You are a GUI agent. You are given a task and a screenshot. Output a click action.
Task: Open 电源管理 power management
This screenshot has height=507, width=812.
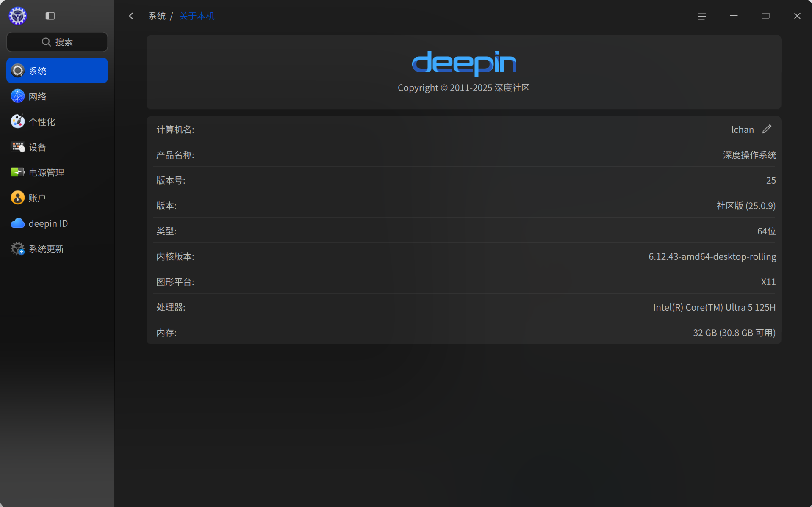pyautogui.click(x=57, y=172)
